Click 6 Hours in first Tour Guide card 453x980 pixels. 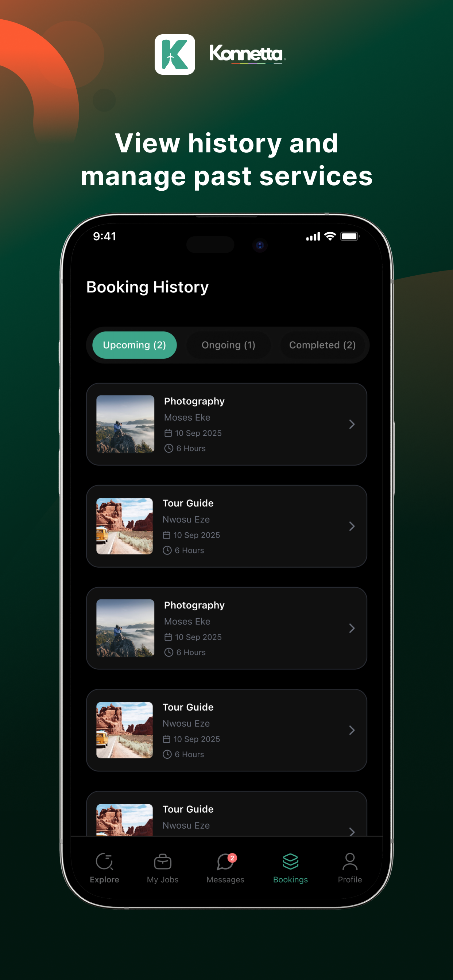189,551
